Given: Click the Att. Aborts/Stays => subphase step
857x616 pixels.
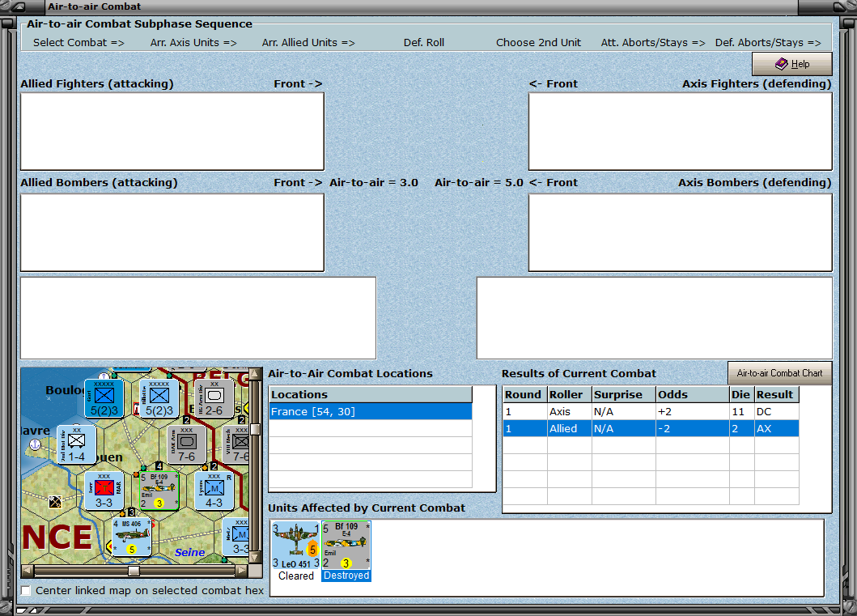Looking at the screenshot, I should [653, 43].
